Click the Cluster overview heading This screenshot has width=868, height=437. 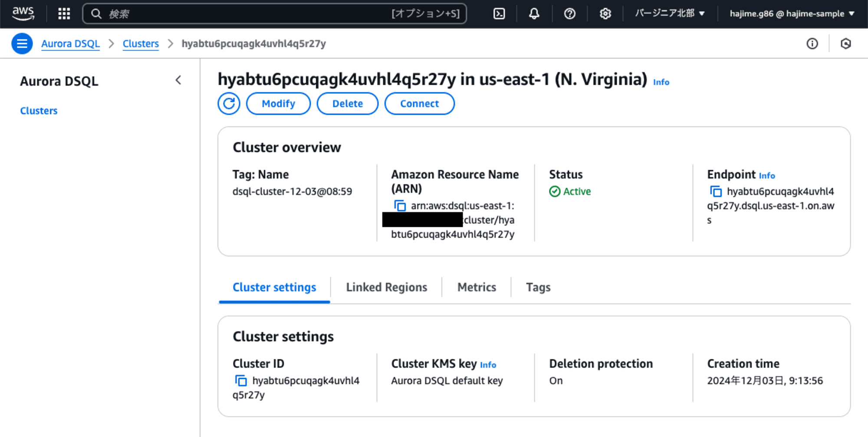pos(286,147)
